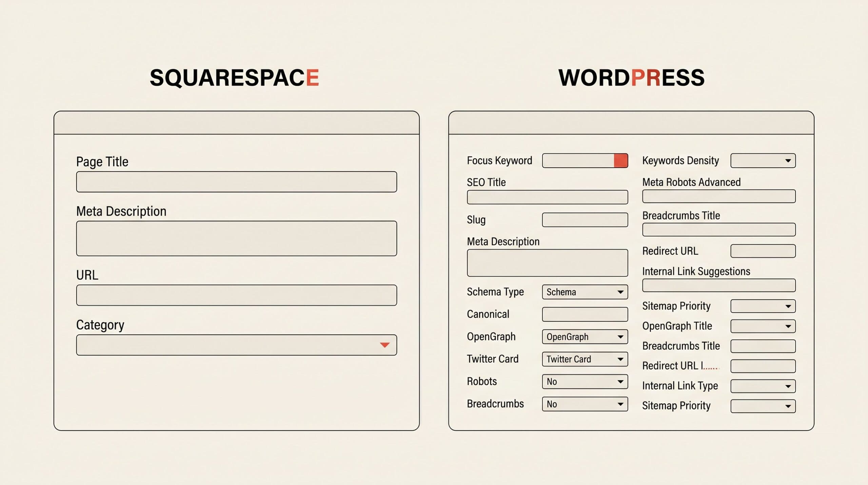Click the Redirect URL input field

tap(763, 251)
